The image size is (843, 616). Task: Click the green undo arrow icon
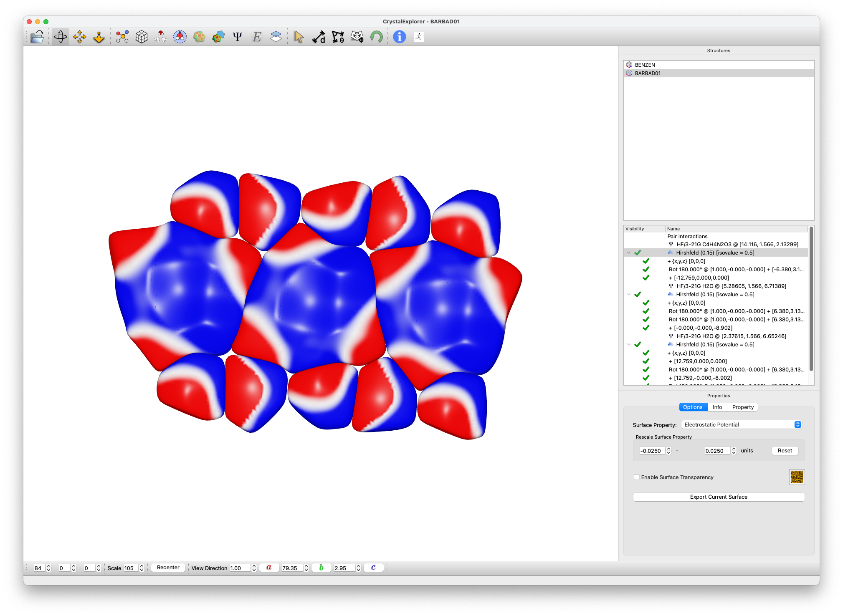point(376,37)
